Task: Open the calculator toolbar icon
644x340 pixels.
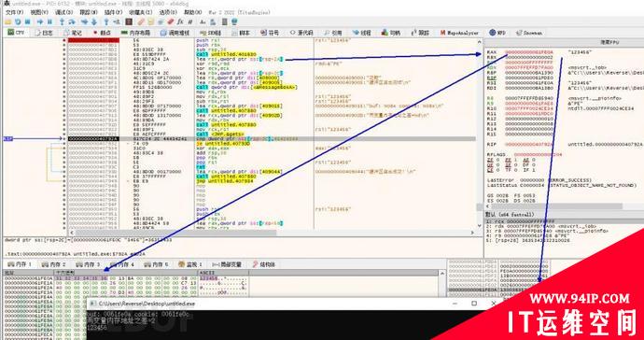Action: (224, 21)
